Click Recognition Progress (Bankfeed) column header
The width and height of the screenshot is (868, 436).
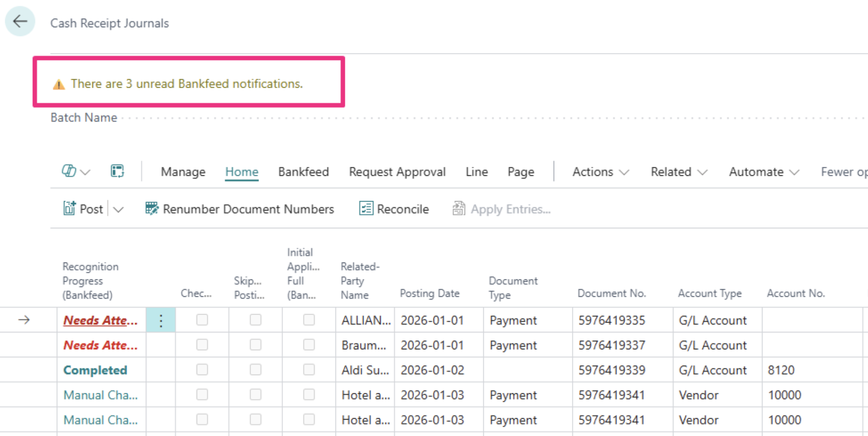point(91,281)
